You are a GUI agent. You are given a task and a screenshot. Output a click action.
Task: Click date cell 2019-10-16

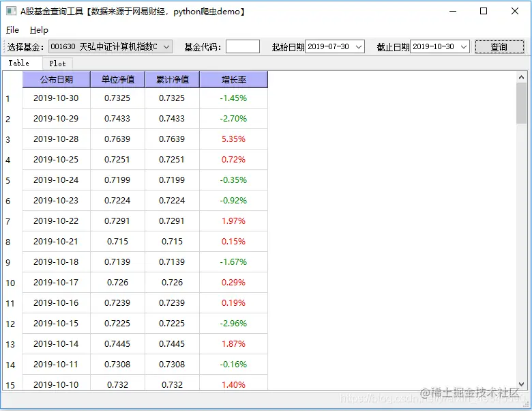57,303
